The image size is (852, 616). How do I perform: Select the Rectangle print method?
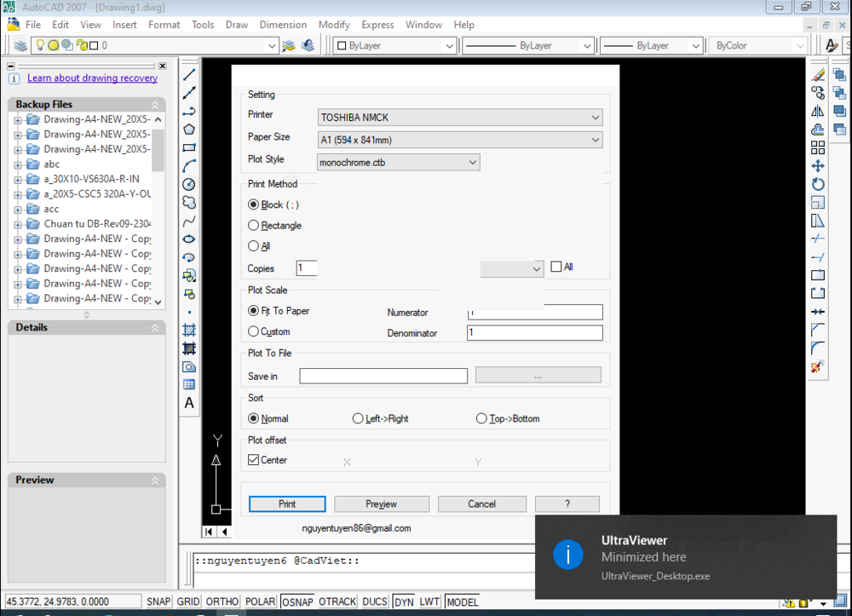[x=274, y=226]
